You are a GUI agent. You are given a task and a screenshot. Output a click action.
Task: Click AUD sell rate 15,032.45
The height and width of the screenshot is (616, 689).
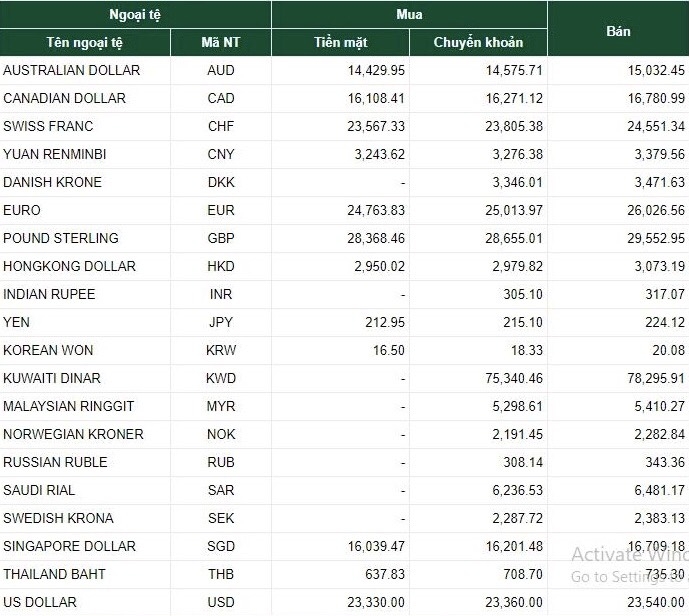[x=656, y=70]
